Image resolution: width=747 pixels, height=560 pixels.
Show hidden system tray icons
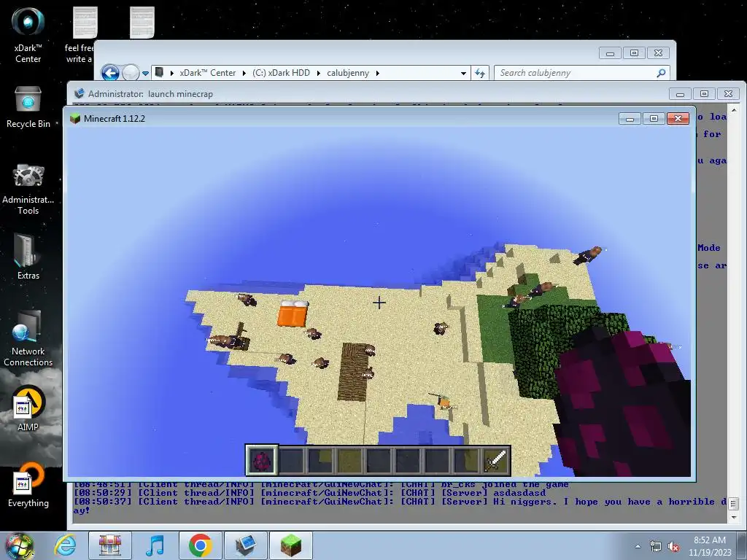tap(638, 546)
